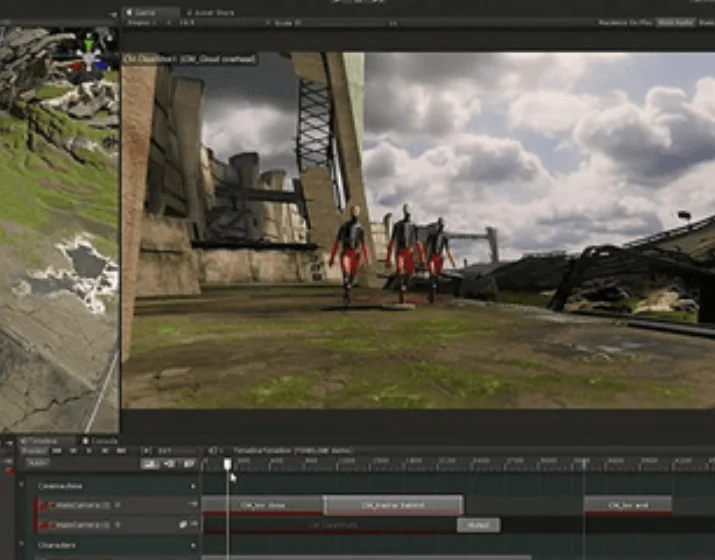Click the Add track button
The width and height of the screenshot is (715, 560).
(37, 463)
